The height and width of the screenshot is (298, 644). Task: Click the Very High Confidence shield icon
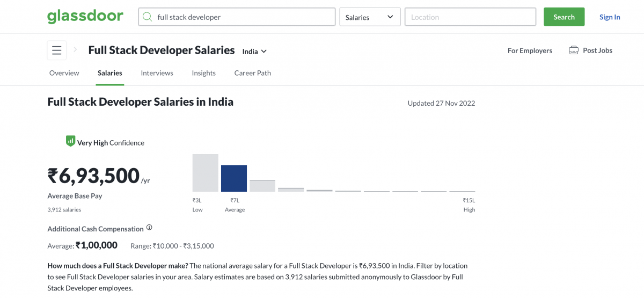click(70, 141)
